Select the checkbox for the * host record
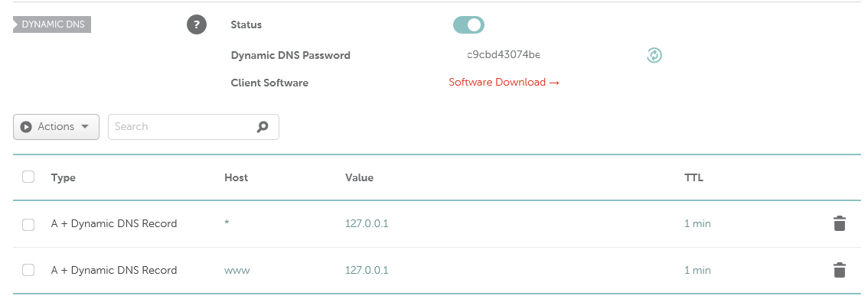The height and width of the screenshot is (299, 868). [x=28, y=224]
